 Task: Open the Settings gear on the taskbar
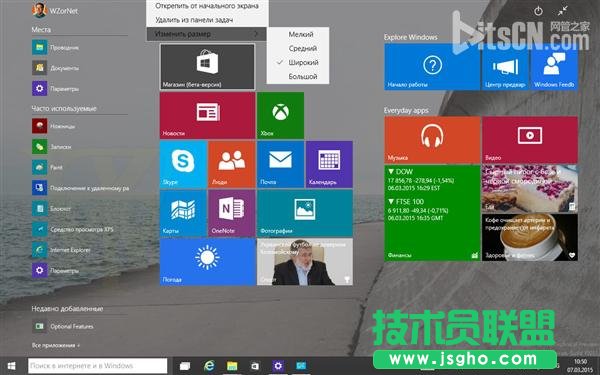tap(278, 366)
